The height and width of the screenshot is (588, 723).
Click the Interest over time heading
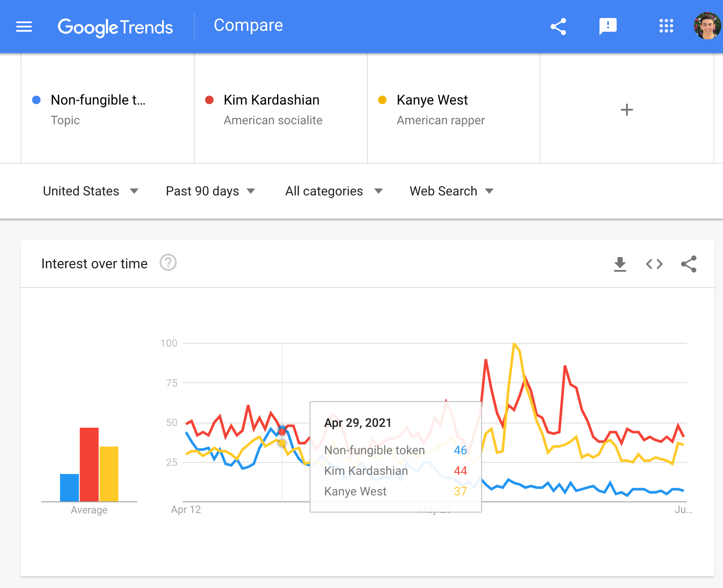[x=94, y=264]
